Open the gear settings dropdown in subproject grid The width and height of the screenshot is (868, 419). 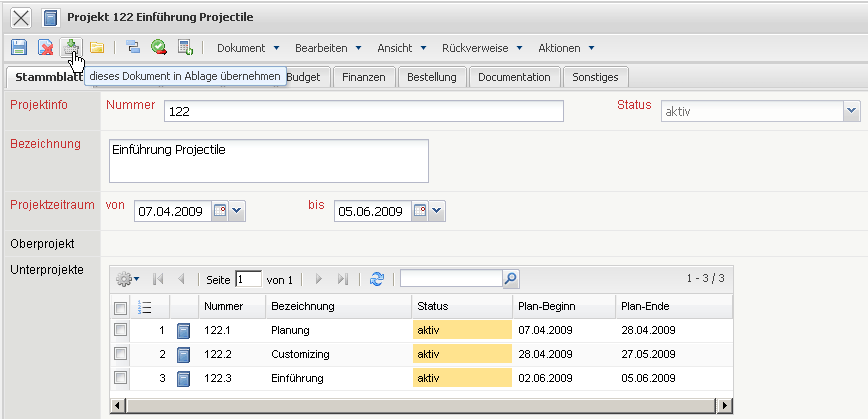[x=128, y=279]
